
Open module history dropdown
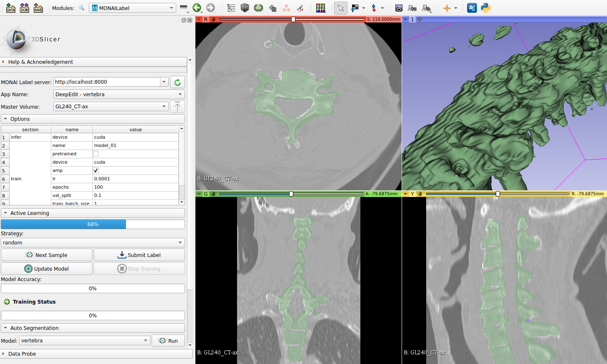(x=183, y=8)
